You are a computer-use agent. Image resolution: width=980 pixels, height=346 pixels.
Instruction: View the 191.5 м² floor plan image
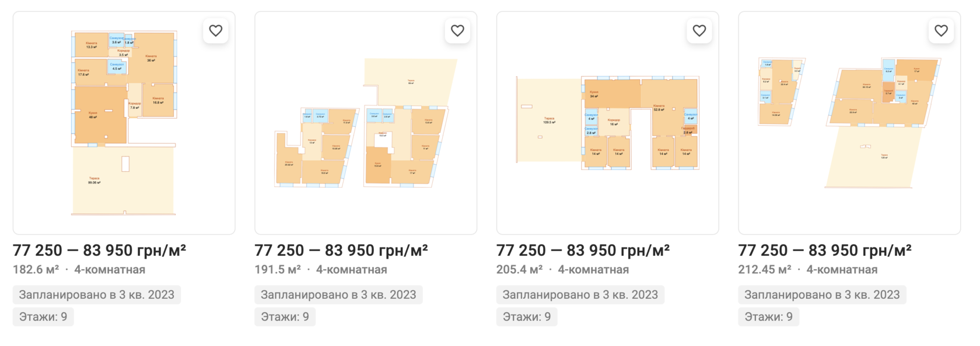pos(365,123)
